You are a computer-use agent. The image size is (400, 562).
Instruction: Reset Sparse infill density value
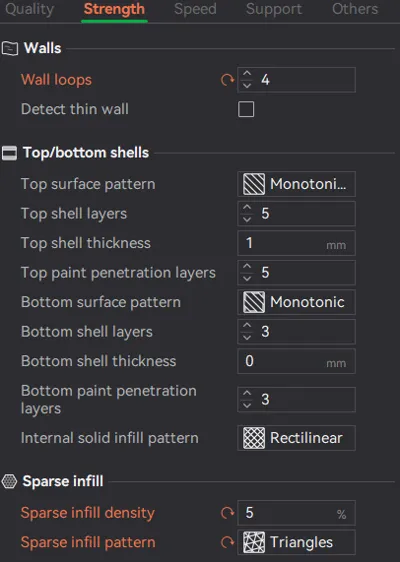pos(227,513)
